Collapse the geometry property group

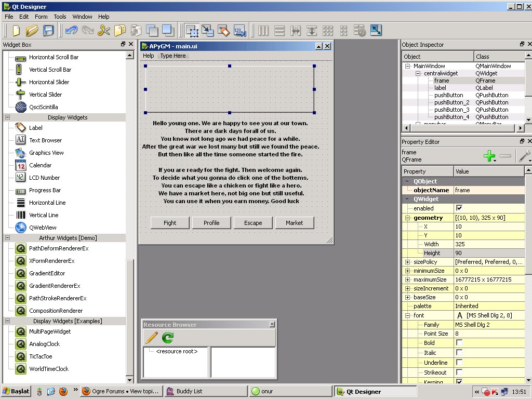click(x=407, y=218)
